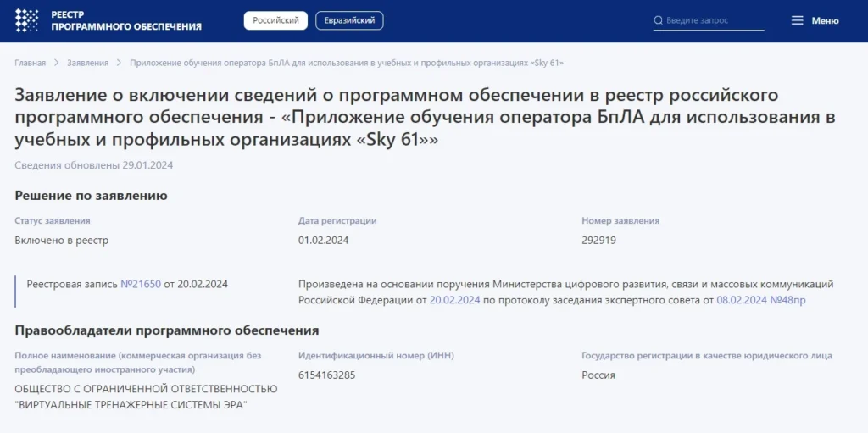Go to Главная in breadcrumbs

[31, 64]
